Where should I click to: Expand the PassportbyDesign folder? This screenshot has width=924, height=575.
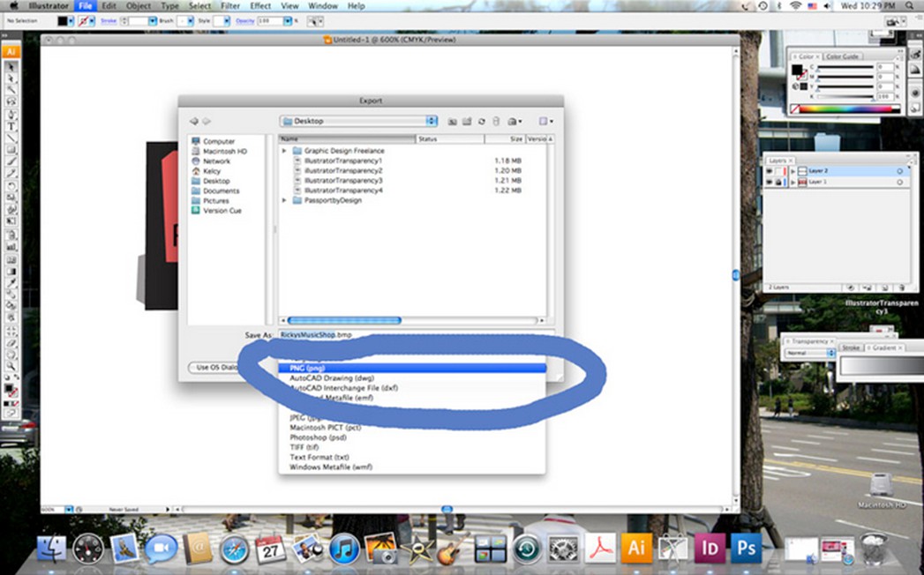(285, 200)
